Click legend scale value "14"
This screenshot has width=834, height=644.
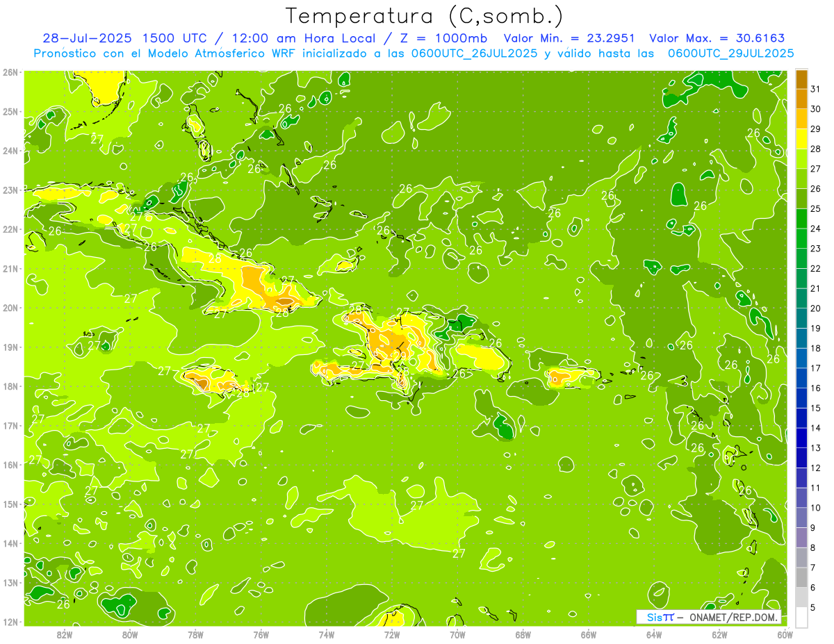(815, 428)
